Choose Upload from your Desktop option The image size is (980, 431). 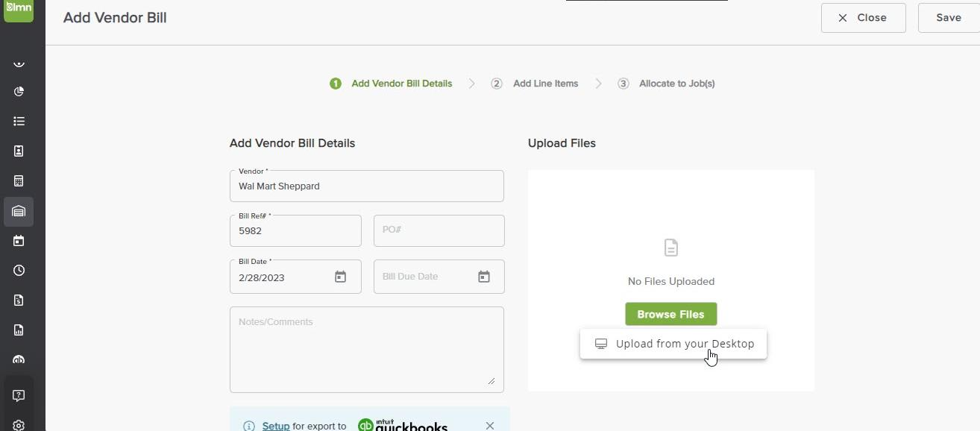(673, 344)
